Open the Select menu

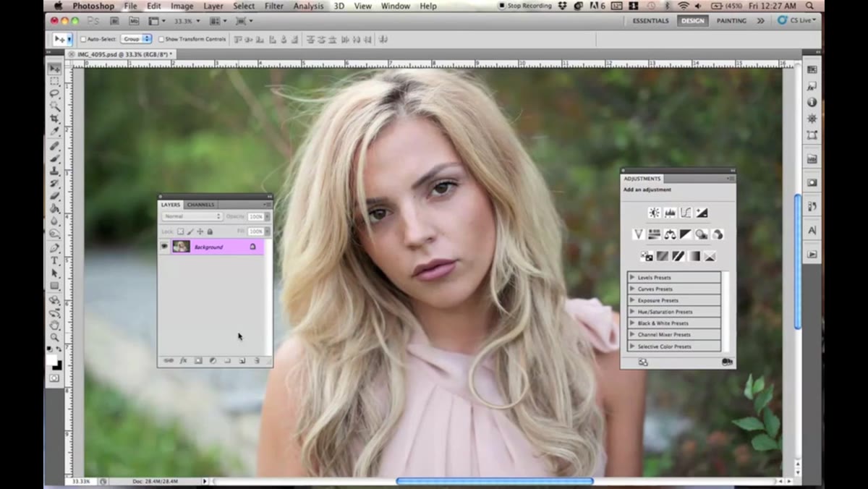pyautogui.click(x=244, y=6)
